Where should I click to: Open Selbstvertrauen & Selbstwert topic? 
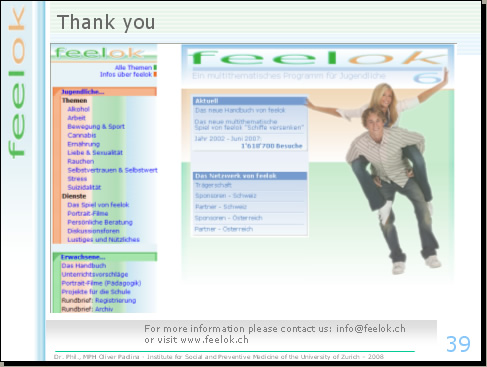[112, 170]
